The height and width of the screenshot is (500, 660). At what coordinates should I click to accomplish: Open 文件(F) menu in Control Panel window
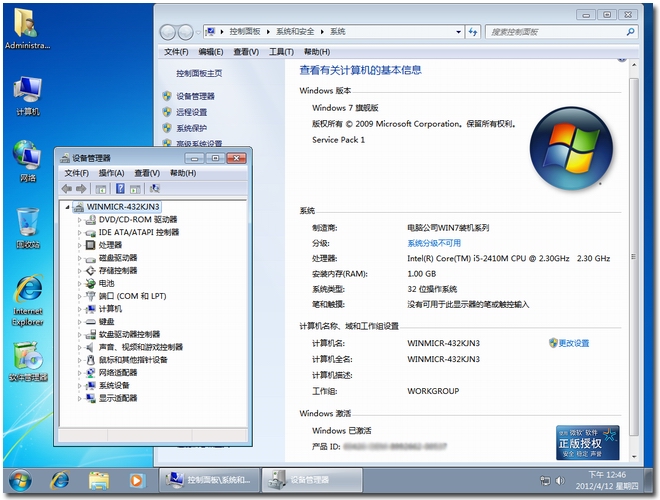(x=176, y=52)
